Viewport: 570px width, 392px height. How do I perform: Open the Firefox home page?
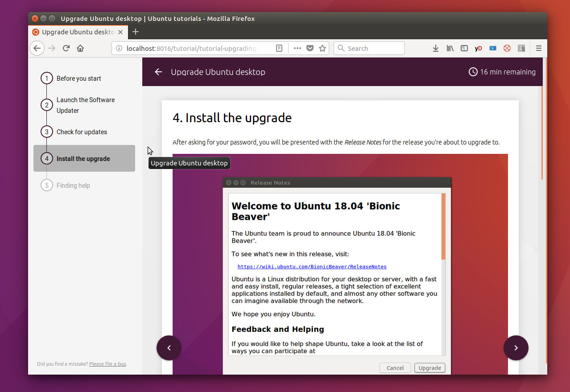click(80, 48)
